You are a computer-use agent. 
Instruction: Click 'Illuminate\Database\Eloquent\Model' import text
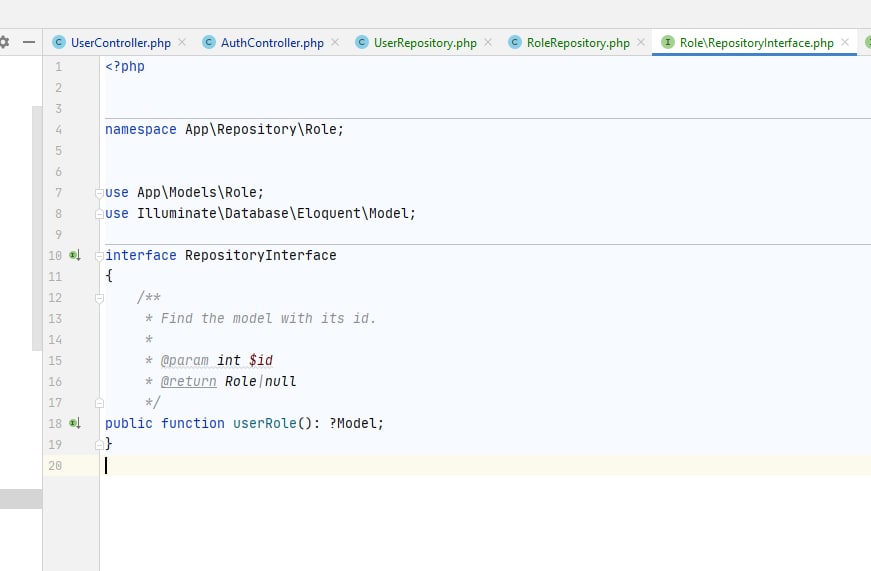point(272,213)
